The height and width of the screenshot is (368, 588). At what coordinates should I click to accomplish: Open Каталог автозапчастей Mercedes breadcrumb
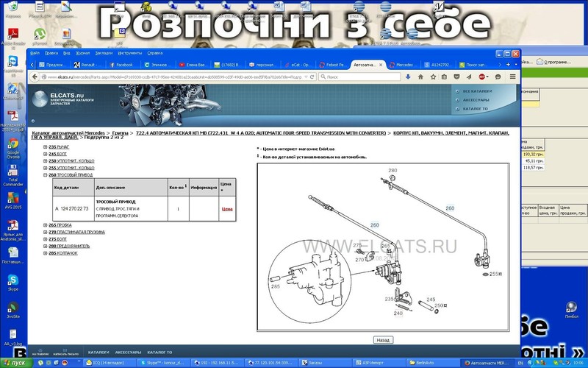click(68, 133)
